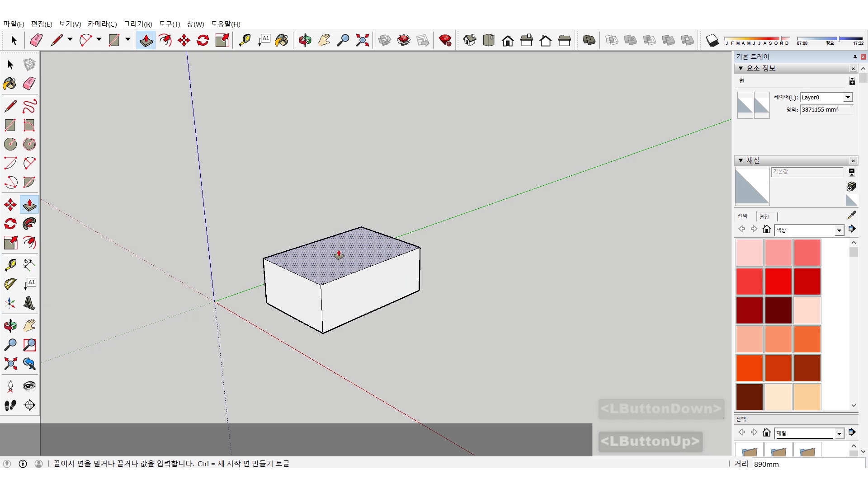Viewport: 868px width, 488px height.
Task: Select the Rotate tool in left toolbar
Action: 10,224
